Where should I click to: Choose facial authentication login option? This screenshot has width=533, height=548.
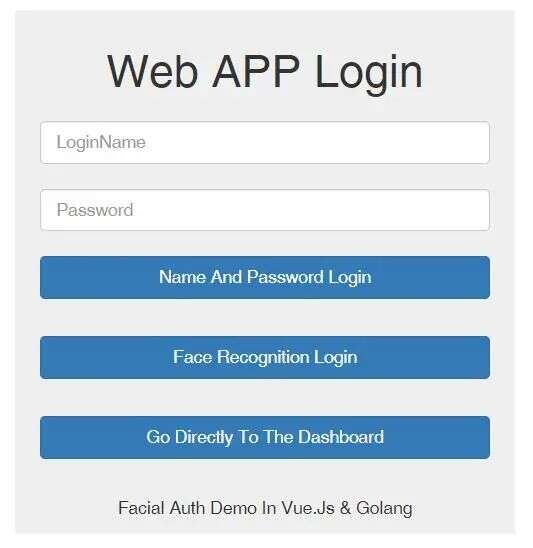(265, 358)
